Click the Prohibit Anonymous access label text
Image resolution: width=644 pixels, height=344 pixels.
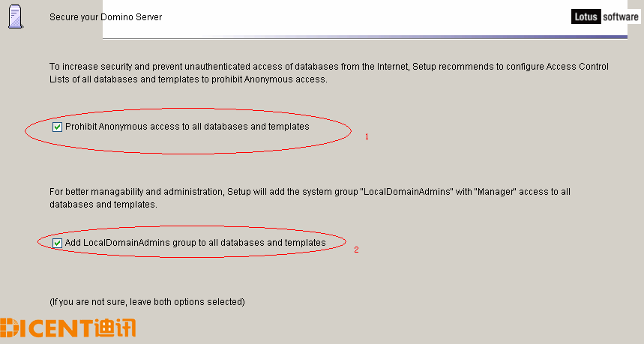[x=187, y=127]
